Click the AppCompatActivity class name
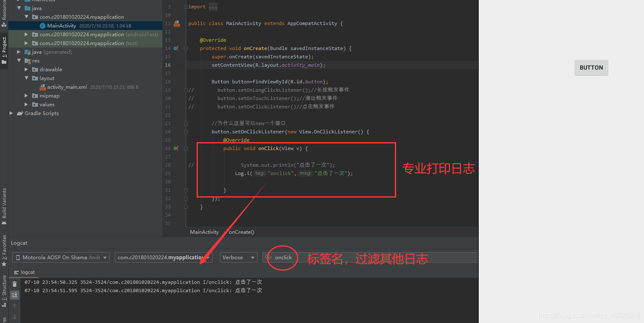Screen dimensions: 644x323 (x=312, y=23)
